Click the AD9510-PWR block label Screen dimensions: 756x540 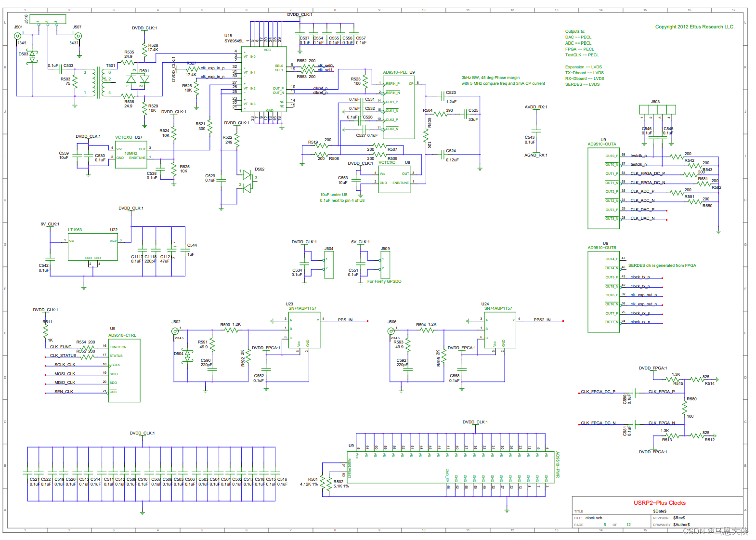point(558,464)
